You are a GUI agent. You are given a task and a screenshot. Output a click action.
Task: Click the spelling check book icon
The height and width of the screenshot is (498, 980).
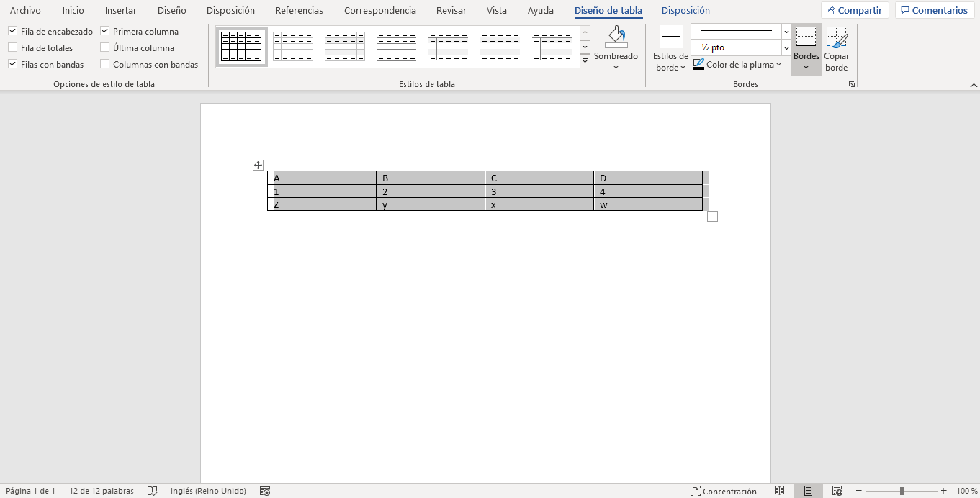click(153, 491)
